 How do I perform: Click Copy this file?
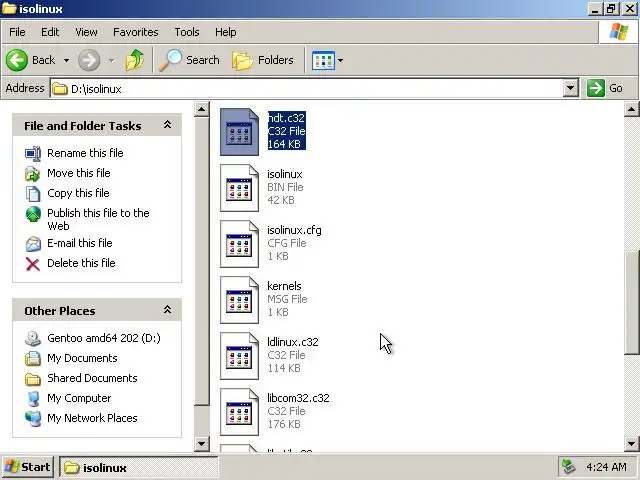tap(78, 193)
